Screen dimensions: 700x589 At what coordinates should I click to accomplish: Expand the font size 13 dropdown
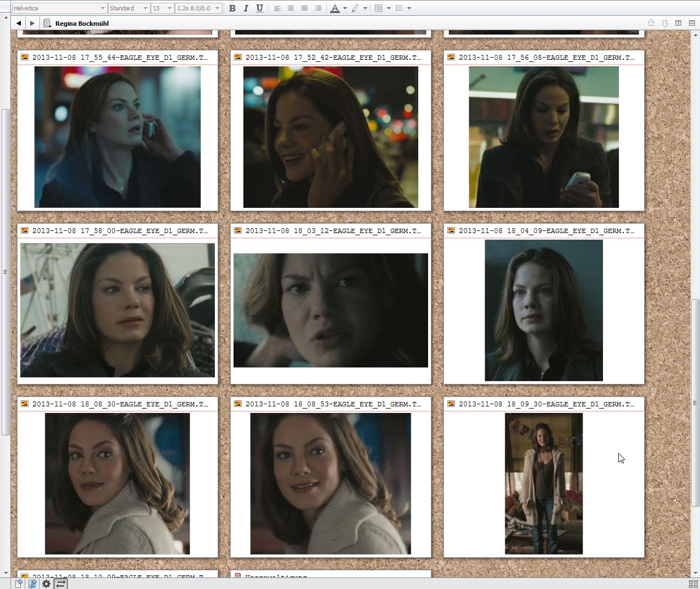coord(162,8)
